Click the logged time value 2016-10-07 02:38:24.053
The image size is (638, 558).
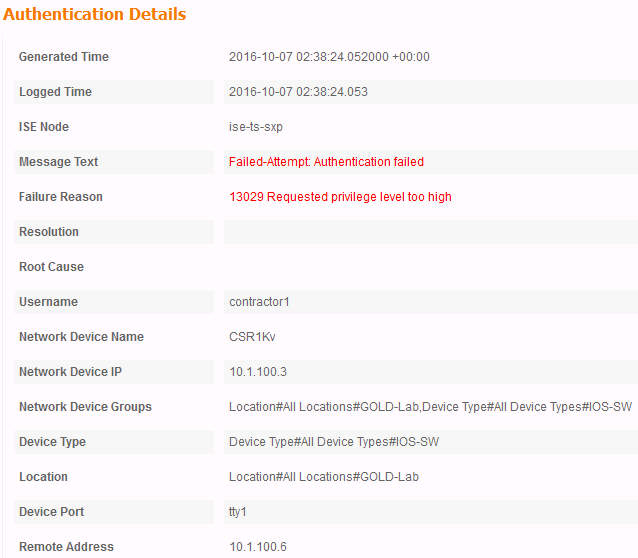click(298, 92)
